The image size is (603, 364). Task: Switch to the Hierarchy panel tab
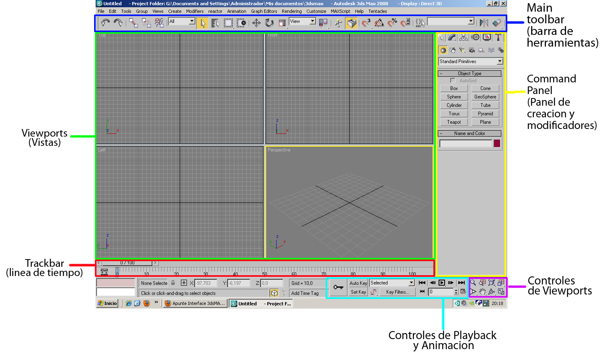[x=464, y=37]
